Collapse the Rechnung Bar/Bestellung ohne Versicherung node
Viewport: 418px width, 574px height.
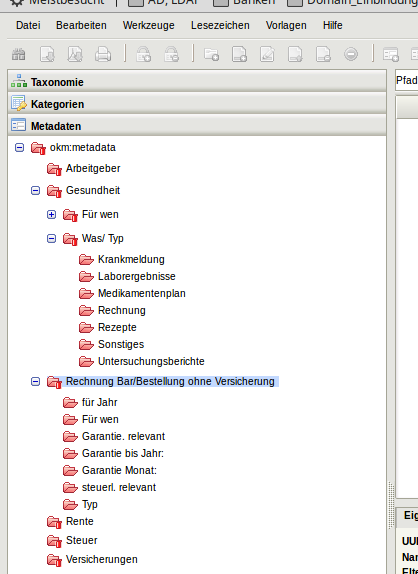pyautogui.click(x=36, y=381)
